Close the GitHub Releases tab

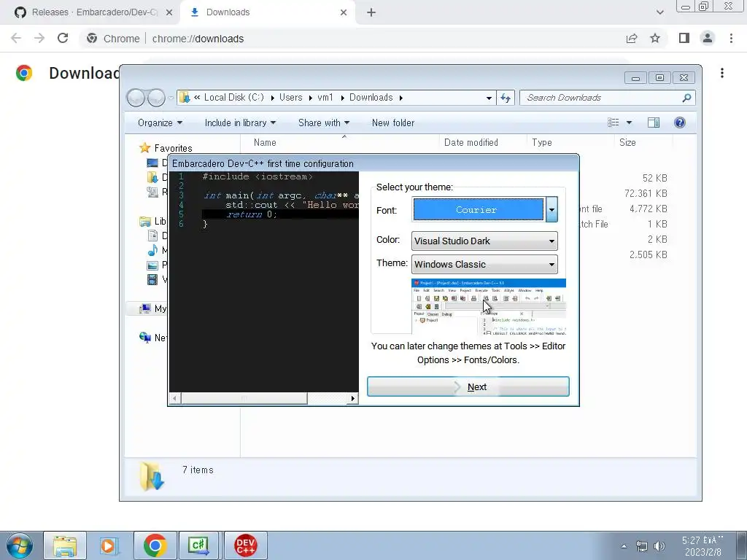click(x=169, y=13)
